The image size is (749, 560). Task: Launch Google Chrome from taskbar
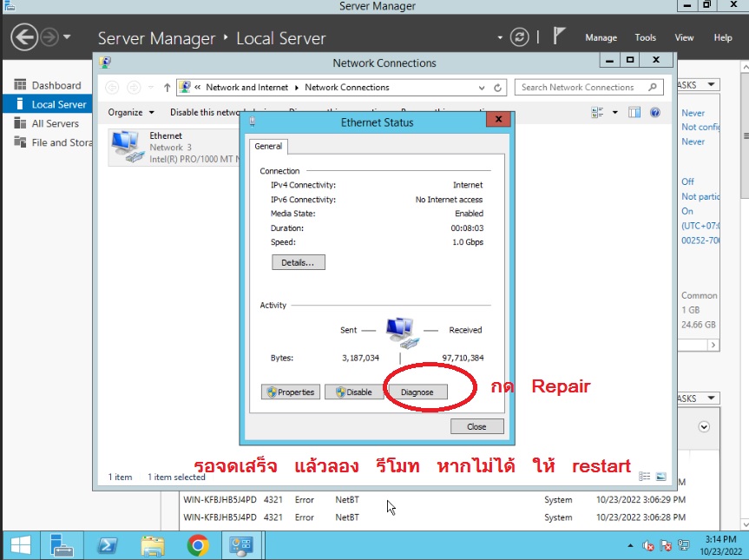coord(198,545)
